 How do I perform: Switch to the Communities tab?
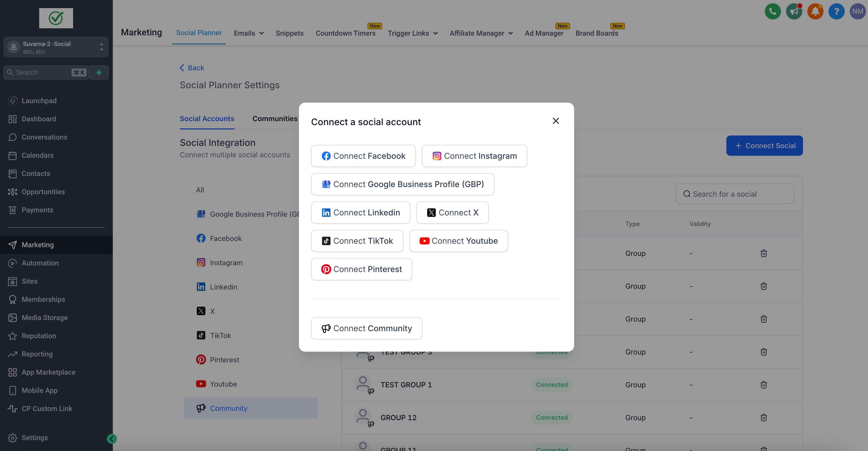click(275, 119)
